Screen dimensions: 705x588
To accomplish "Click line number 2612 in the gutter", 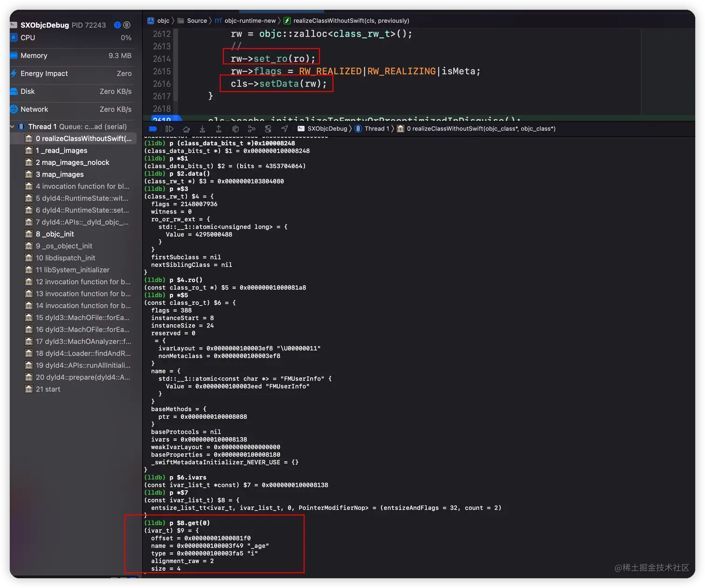I will 162,34.
